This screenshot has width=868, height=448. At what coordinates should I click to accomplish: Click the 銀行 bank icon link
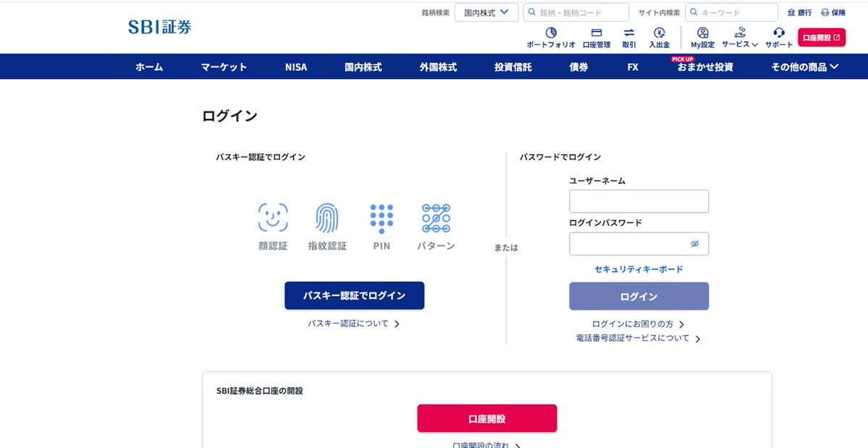[799, 12]
